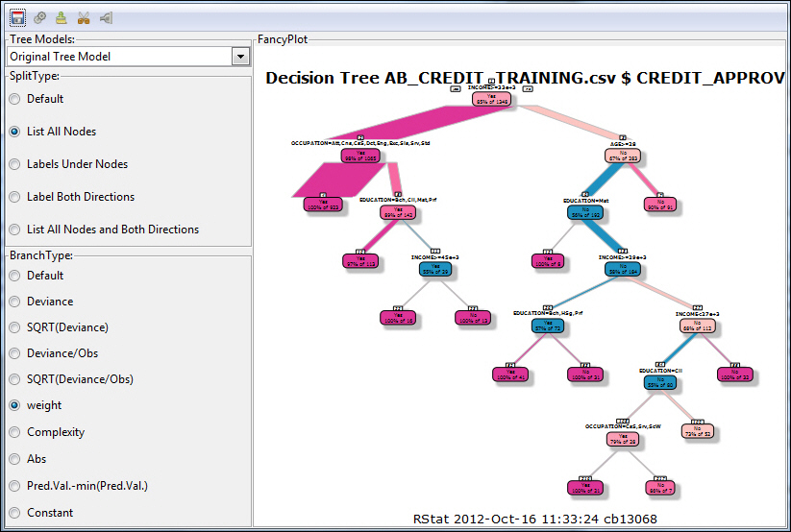Click node No 68% of 112

697,326
